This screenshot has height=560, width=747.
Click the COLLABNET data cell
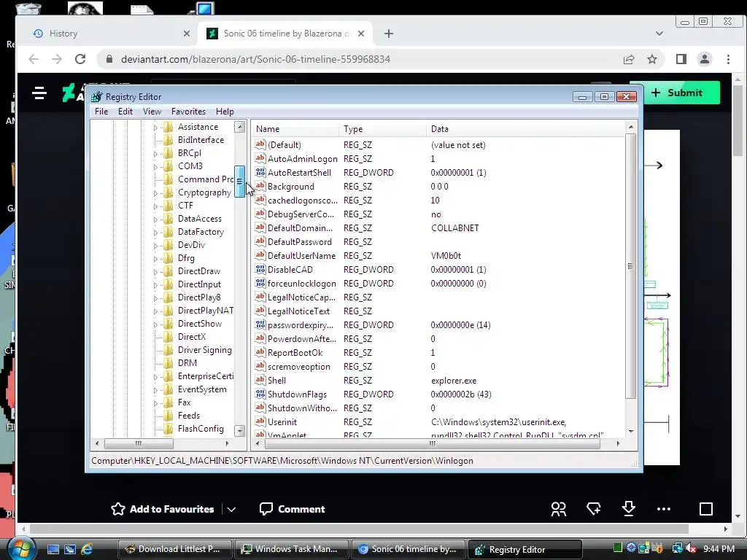click(x=455, y=228)
